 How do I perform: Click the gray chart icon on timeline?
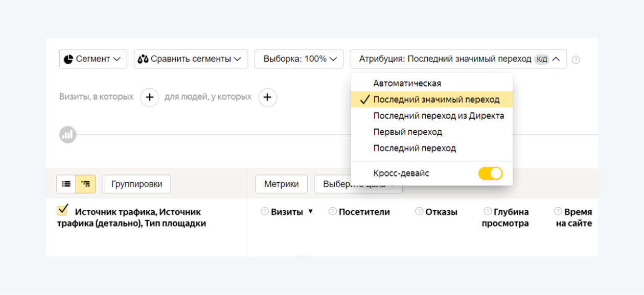67,135
